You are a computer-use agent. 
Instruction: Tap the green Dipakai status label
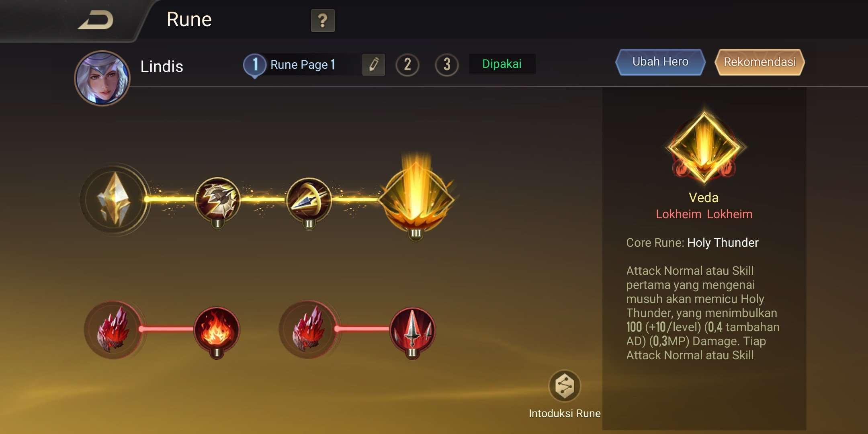pos(502,64)
